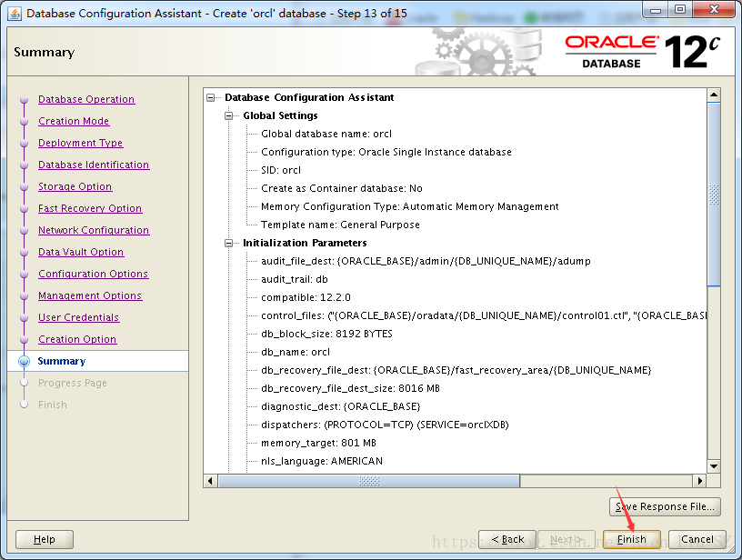
Task: Select 'db_name: orcl' row
Action: [296, 352]
